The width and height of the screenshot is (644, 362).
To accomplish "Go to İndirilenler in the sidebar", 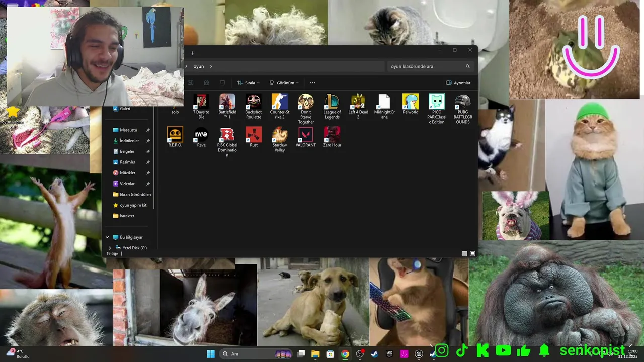I will pyautogui.click(x=126, y=141).
